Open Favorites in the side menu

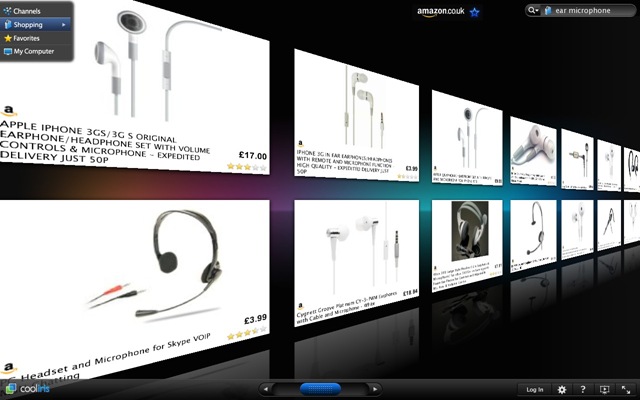pyautogui.click(x=36, y=38)
